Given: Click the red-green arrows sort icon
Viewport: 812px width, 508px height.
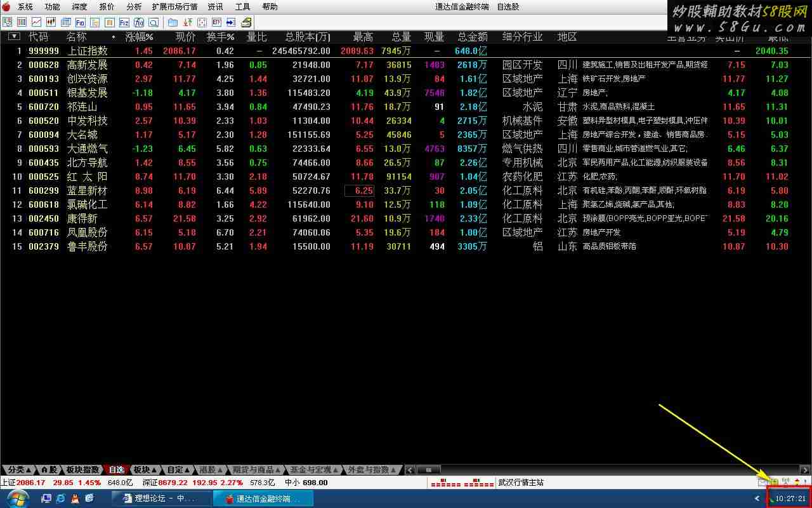Looking at the screenshot, I should 187,22.
